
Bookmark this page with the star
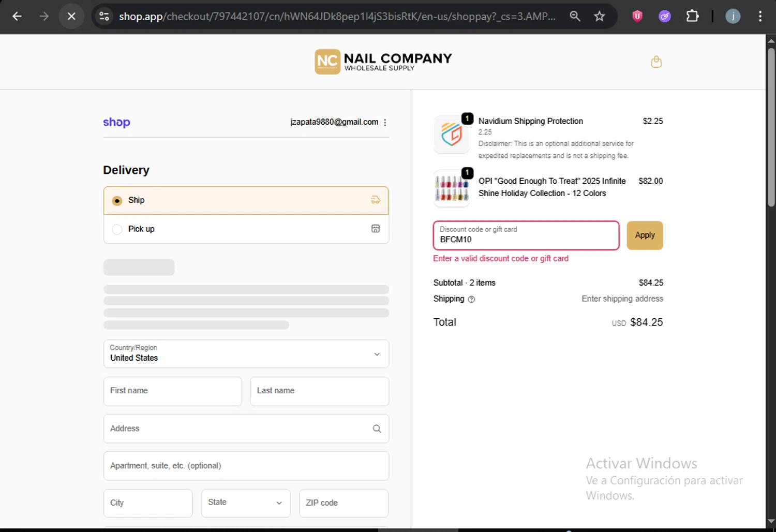point(600,16)
